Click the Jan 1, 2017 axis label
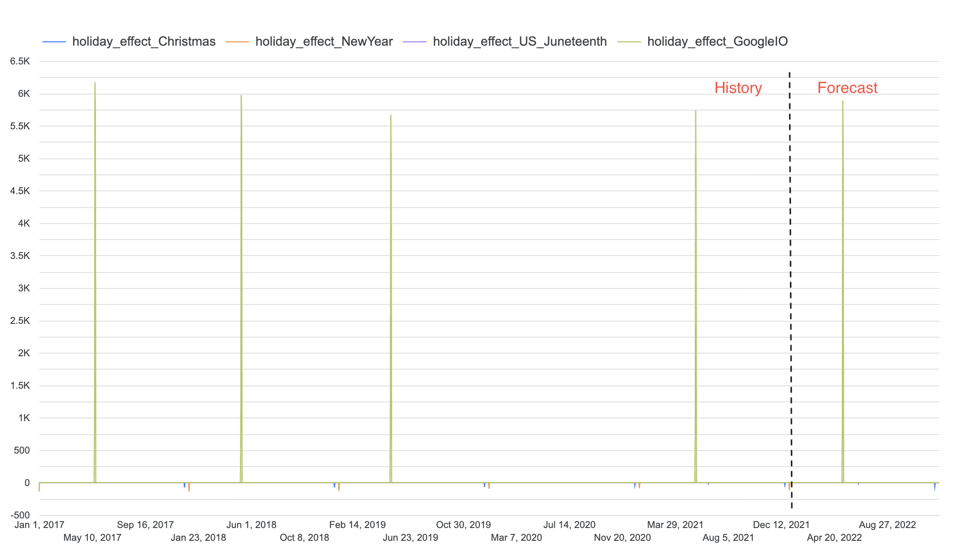 click(x=39, y=524)
